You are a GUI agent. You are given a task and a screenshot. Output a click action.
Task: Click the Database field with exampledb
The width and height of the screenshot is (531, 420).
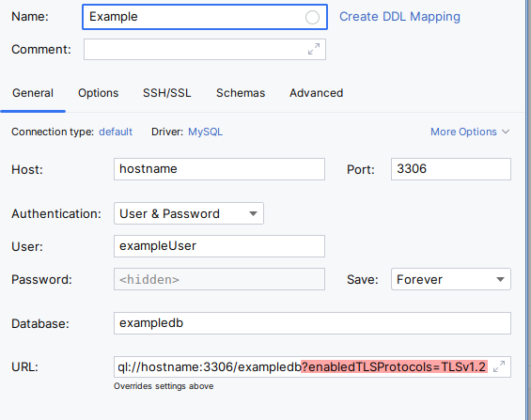(x=312, y=323)
